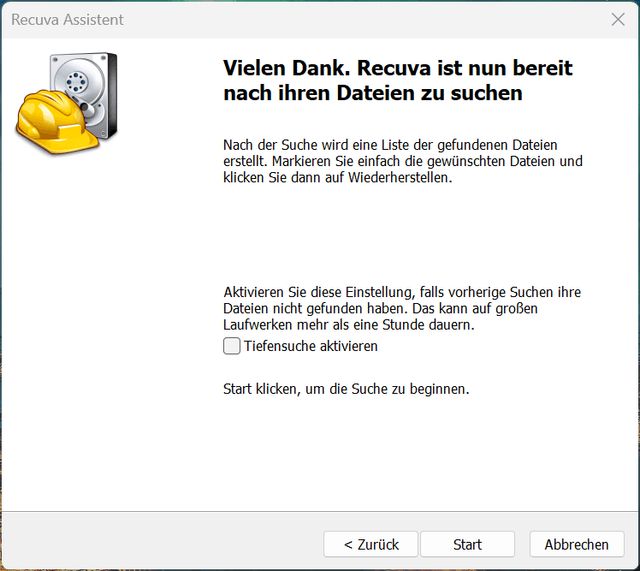This screenshot has height=571, width=640.
Task: Click the text 'Start klicken, um die Suche zu beginnen.'
Action: click(346, 389)
